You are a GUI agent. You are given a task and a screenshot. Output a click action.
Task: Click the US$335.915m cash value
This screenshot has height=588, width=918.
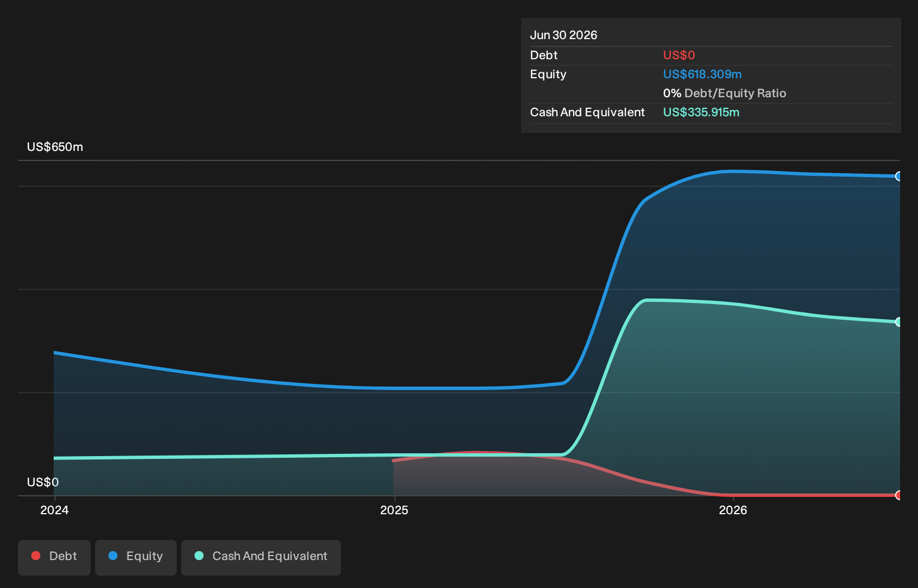701,112
